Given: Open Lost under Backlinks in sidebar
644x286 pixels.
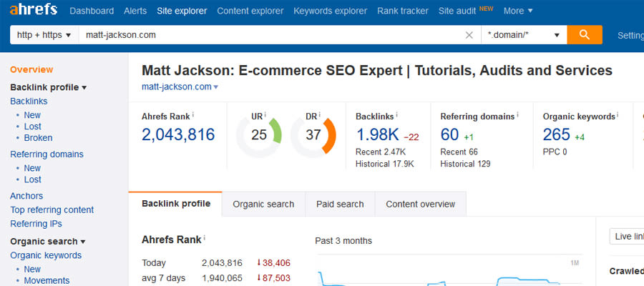Looking at the screenshot, I should [32, 127].
